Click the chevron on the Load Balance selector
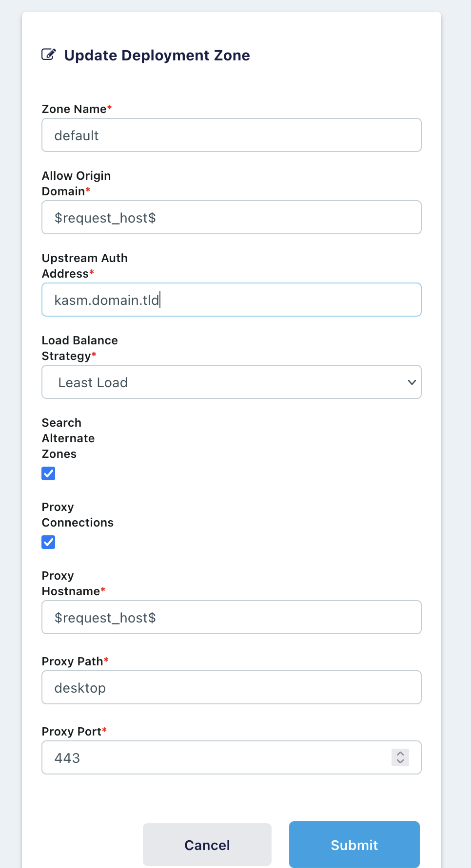 click(x=411, y=382)
